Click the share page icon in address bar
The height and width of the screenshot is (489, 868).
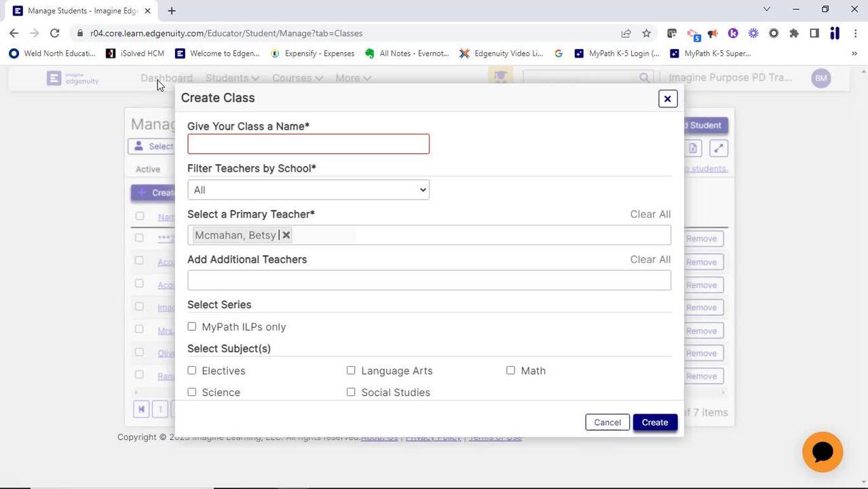626,33
